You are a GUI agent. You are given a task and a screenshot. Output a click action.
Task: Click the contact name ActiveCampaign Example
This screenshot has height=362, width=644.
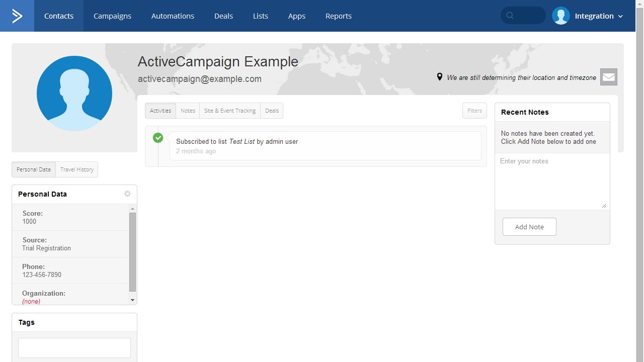point(218,61)
